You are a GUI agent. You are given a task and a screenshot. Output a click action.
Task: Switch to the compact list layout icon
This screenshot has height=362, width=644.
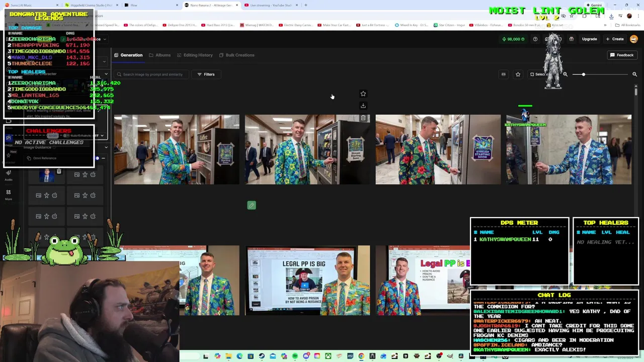(x=504, y=74)
